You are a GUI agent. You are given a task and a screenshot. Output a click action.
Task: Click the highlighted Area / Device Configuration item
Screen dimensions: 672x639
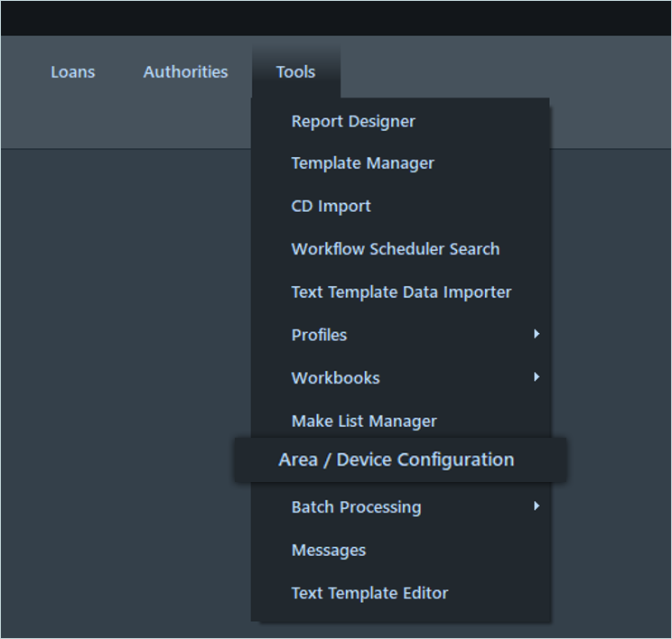(x=396, y=460)
